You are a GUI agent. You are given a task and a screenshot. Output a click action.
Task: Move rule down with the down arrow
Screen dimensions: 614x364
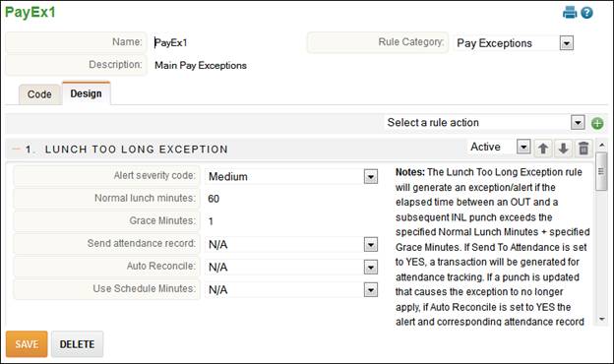click(x=563, y=149)
